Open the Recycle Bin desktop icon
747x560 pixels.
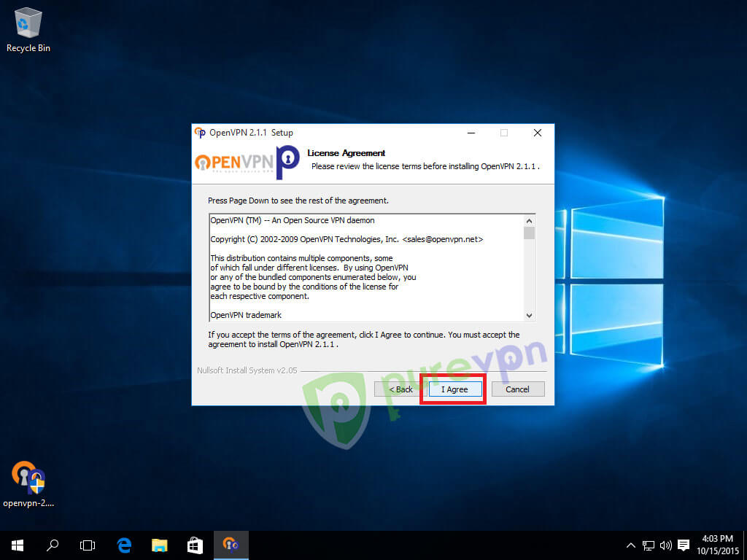(28, 29)
